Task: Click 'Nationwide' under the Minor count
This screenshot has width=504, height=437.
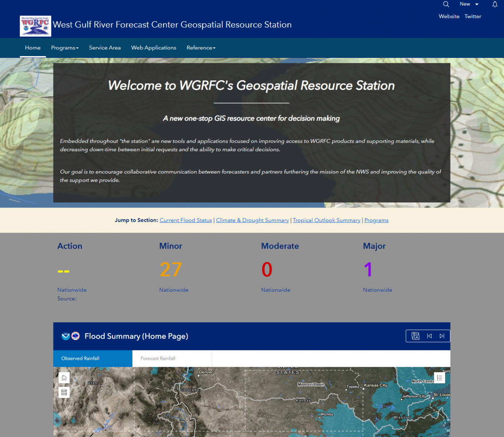Action: pyautogui.click(x=174, y=290)
